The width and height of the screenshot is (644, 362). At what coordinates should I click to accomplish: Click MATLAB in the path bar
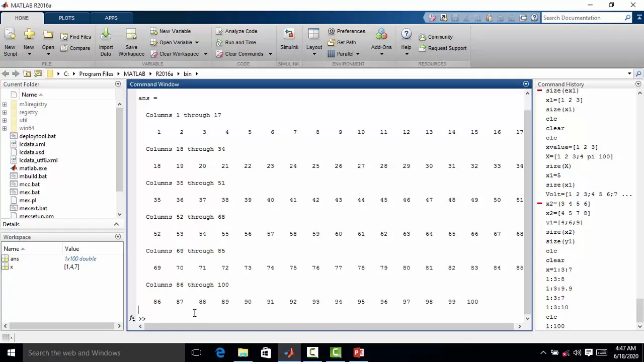point(134,74)
